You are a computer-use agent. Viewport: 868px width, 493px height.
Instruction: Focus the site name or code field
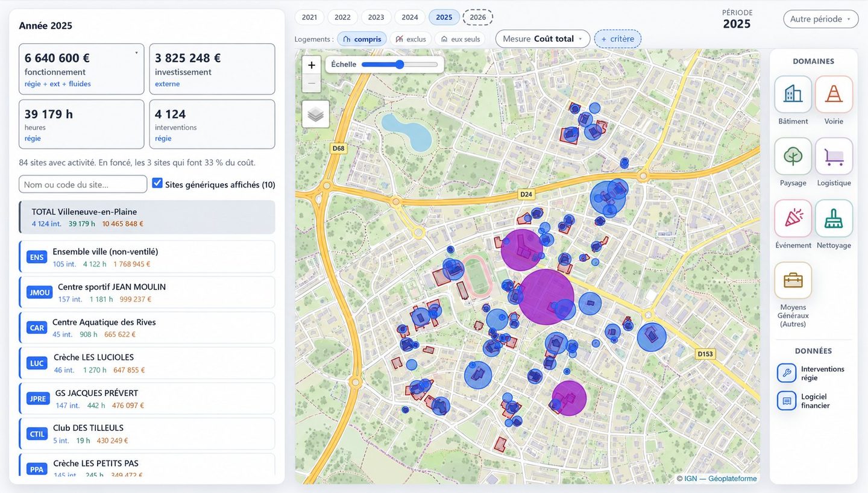(83, 184)
